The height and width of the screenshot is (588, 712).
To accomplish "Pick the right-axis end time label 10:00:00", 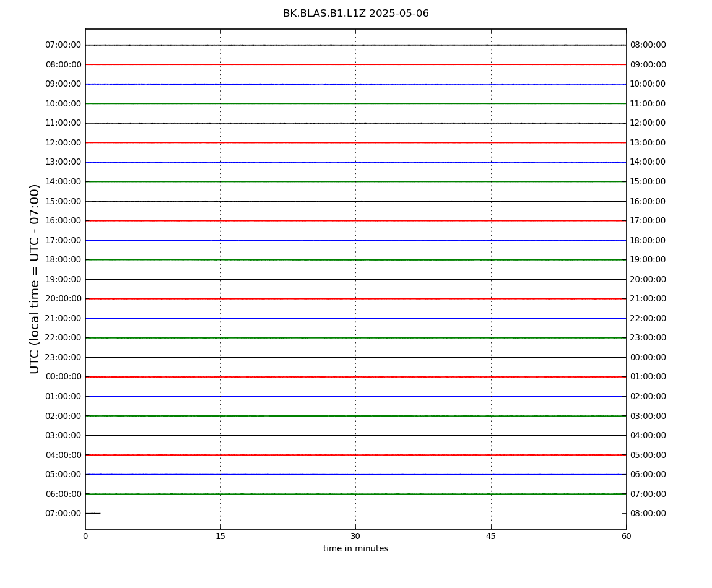I will coord(648,84).
